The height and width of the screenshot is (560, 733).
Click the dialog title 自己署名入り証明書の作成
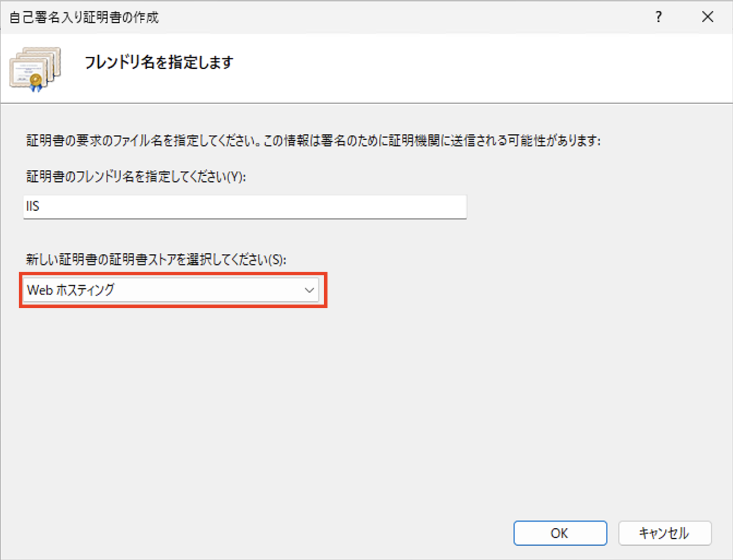(84, 17)
